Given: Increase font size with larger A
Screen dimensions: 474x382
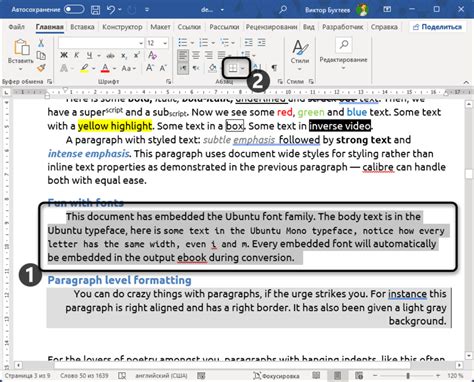Looking at the screenshot, I should [x=150, y=68].
